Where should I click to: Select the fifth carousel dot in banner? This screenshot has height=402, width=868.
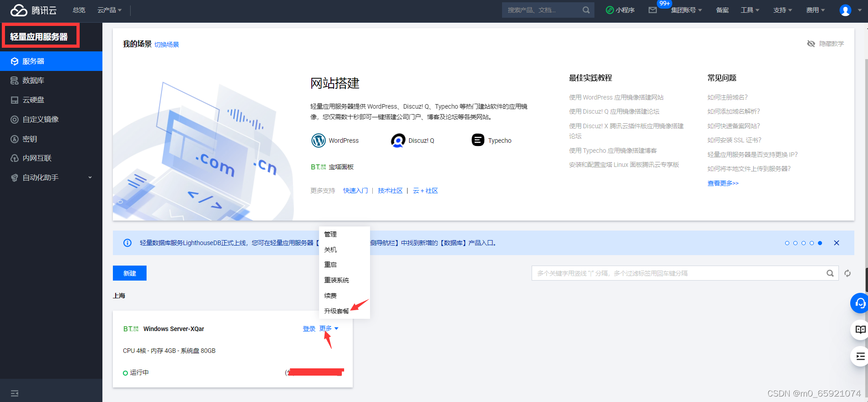pos(820,243)
